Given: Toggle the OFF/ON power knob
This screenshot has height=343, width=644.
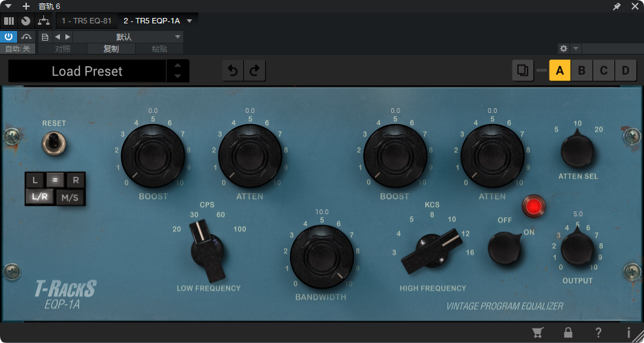Looking at the screenshot, I should (504, 248).
